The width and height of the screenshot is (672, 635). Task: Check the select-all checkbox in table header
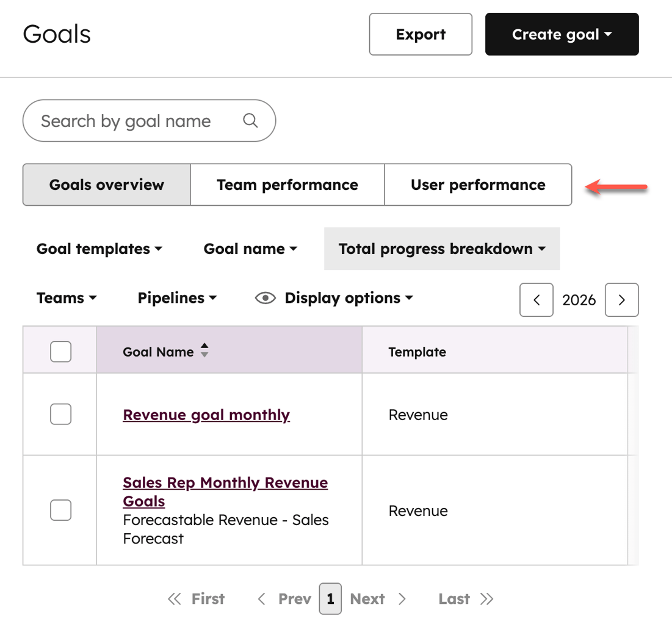pyautogui.click(x=60, y=351)
